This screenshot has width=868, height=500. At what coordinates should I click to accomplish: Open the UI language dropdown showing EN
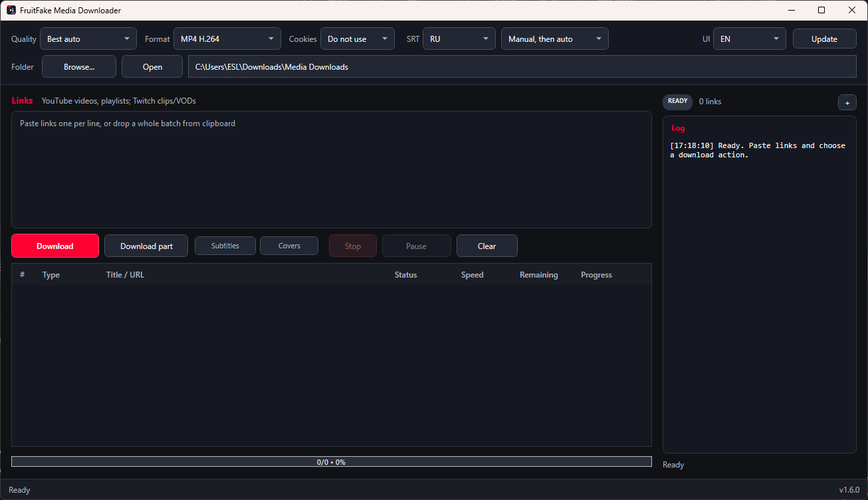750,39
